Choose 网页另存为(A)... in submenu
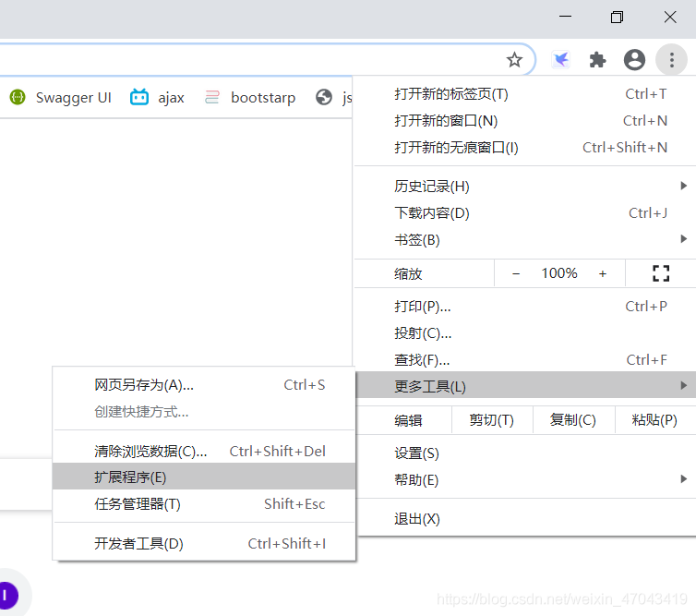This screenshot has width=696, height=616. coord(204,385)
